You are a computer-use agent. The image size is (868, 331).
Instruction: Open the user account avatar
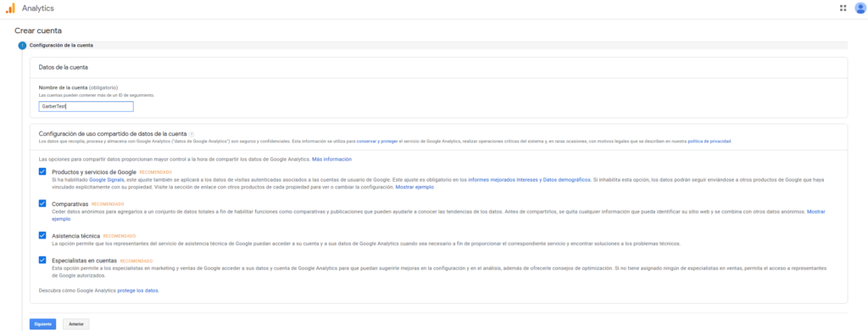[x=860, y=8]
